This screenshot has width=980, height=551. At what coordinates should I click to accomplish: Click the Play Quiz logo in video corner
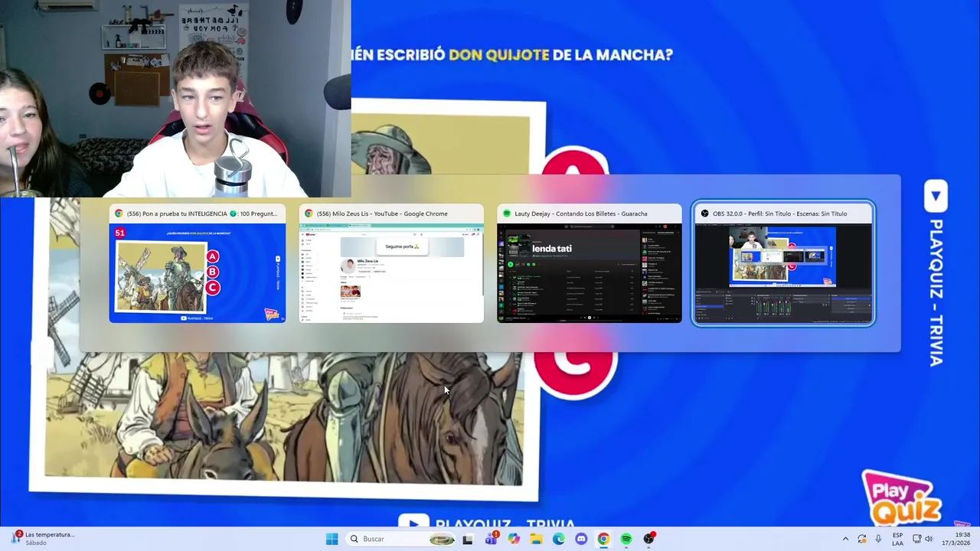tap(902, 497)
